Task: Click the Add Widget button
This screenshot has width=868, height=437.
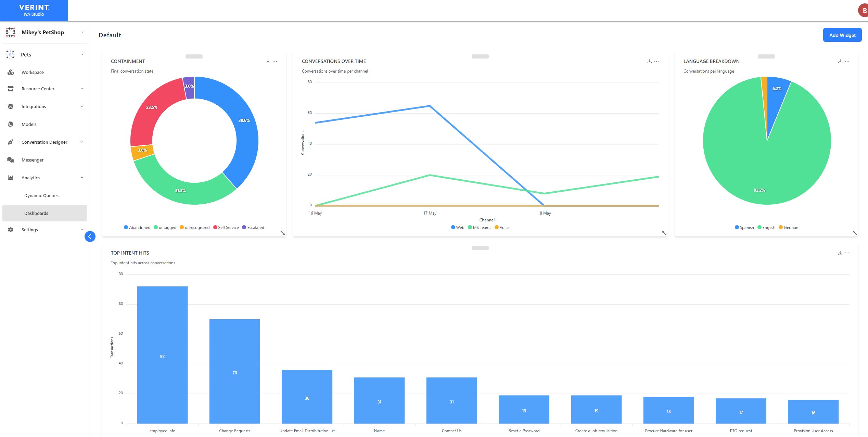Action: coord(842,35)
